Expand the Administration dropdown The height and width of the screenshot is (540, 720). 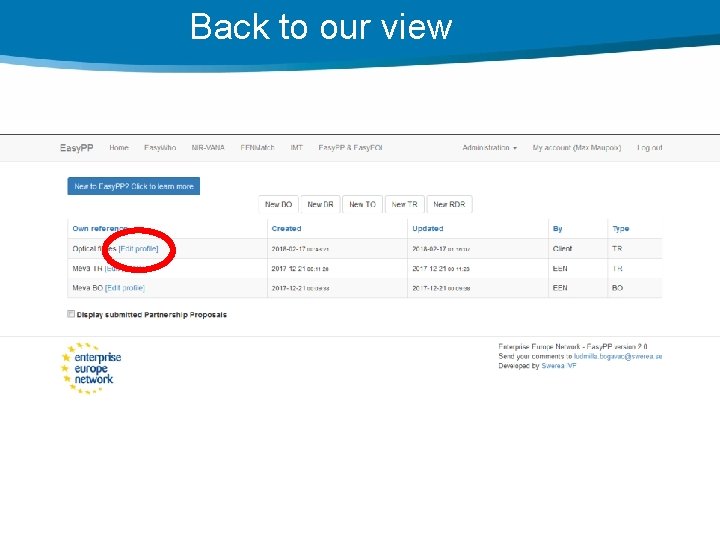(x=489, y=148)
